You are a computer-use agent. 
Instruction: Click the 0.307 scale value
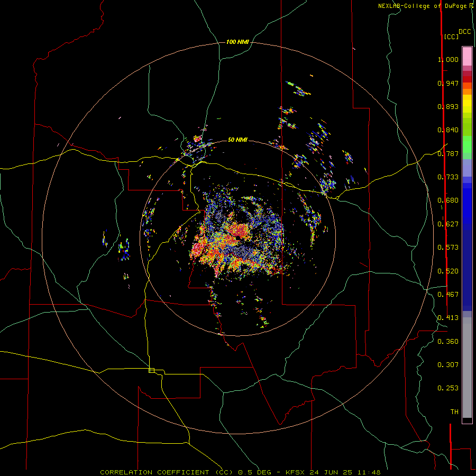[448, 365]
